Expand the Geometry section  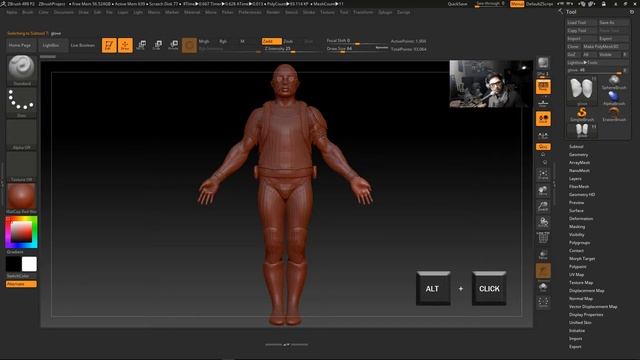click(x=579, y=155)
